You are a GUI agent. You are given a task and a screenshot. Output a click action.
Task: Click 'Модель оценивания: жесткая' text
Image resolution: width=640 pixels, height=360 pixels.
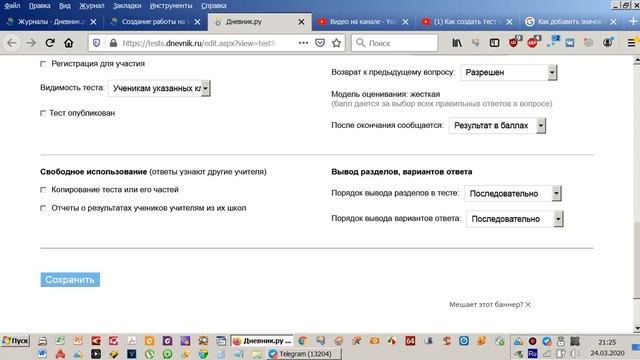[385, 94]
